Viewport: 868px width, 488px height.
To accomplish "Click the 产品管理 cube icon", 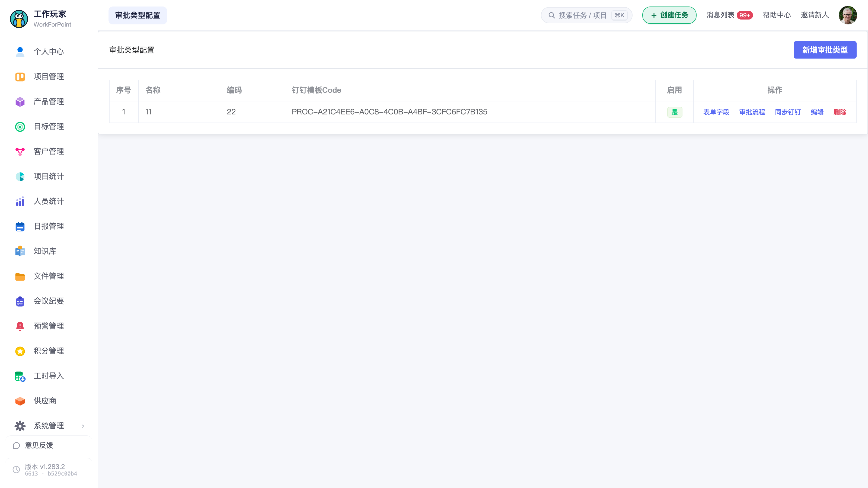I will click(x=20, y=102).
